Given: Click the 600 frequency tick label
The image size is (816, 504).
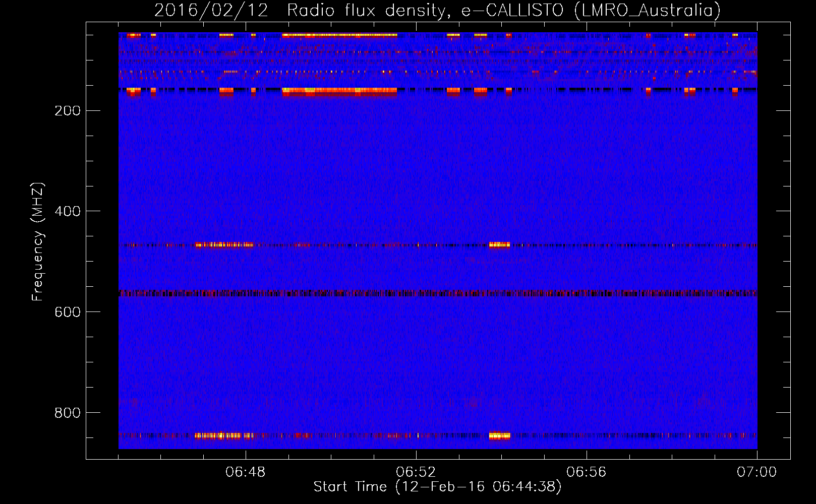Looking at the screenshot, I should 68,312.
